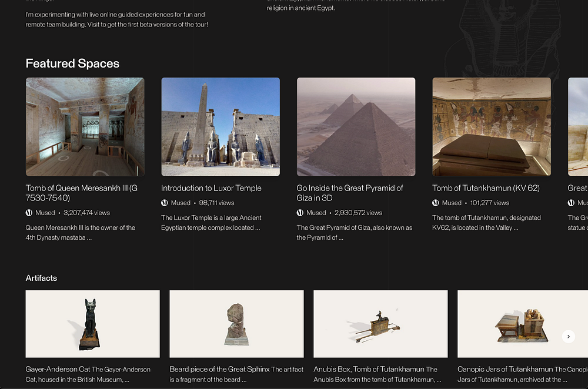The image size is (588, 389).
Task: Advance Artifacts carousel with right arrow
Action: pos(568,337)
